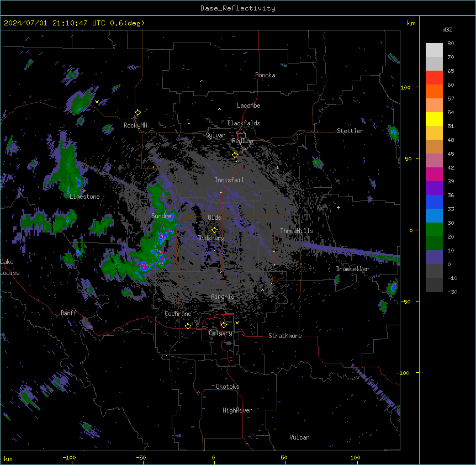Screen dimensions: 476x465
Task: Click the asterisk marker above Limestone label
Action: click(84, 191)
